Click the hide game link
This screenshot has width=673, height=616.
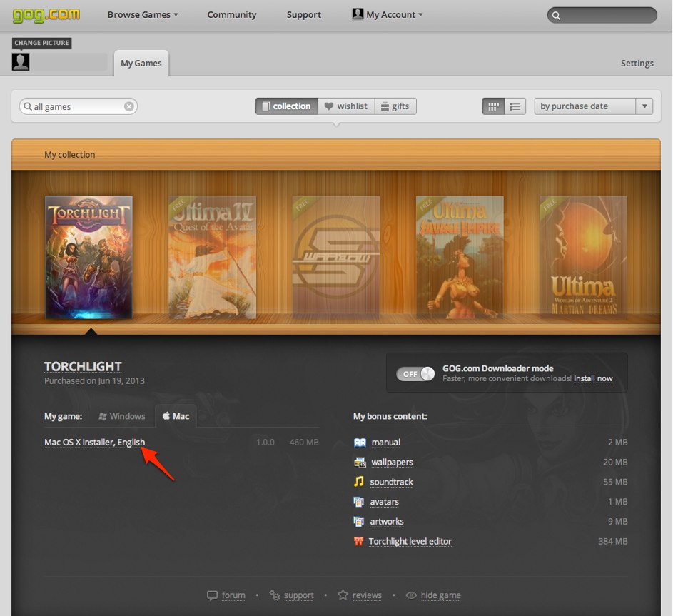pos(441,595)
